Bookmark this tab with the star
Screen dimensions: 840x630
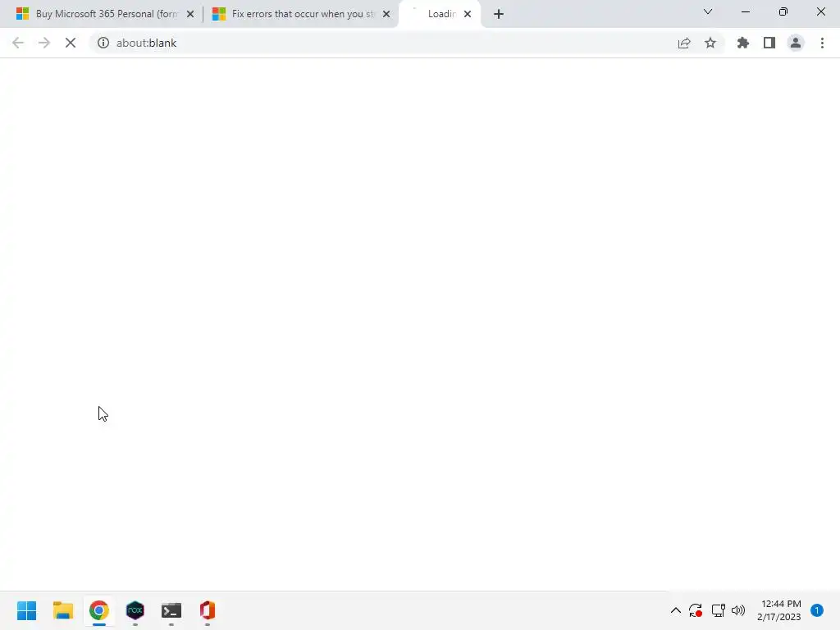(x=710, y=43)
